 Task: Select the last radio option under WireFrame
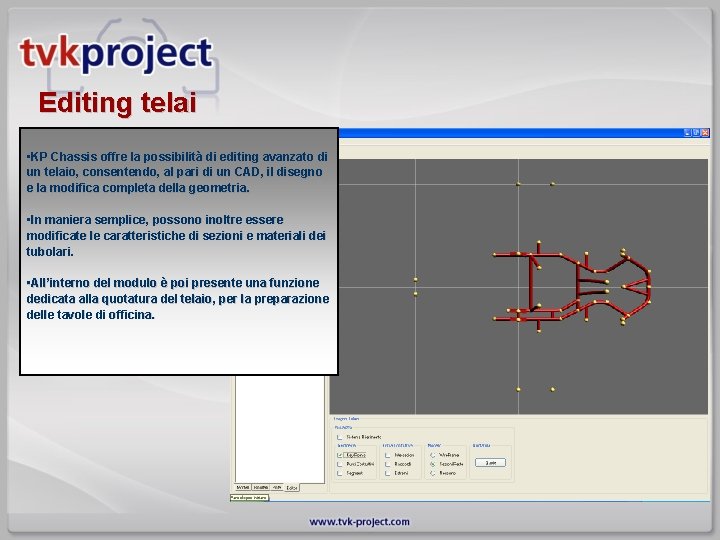point(433,473)
